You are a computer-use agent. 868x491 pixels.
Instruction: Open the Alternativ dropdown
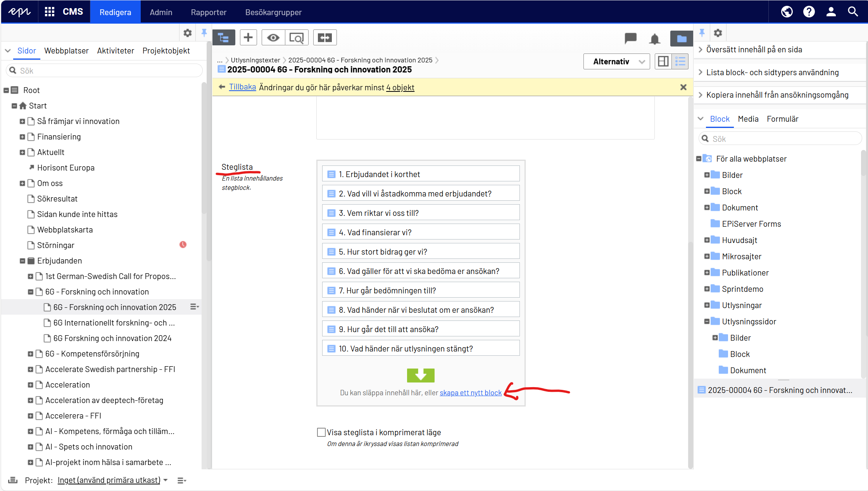tap(616, 62)
